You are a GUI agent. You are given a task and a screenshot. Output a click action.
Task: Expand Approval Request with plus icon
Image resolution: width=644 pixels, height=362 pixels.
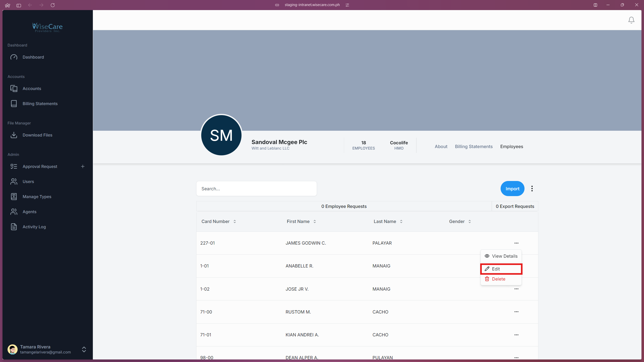tap(83, 166)
